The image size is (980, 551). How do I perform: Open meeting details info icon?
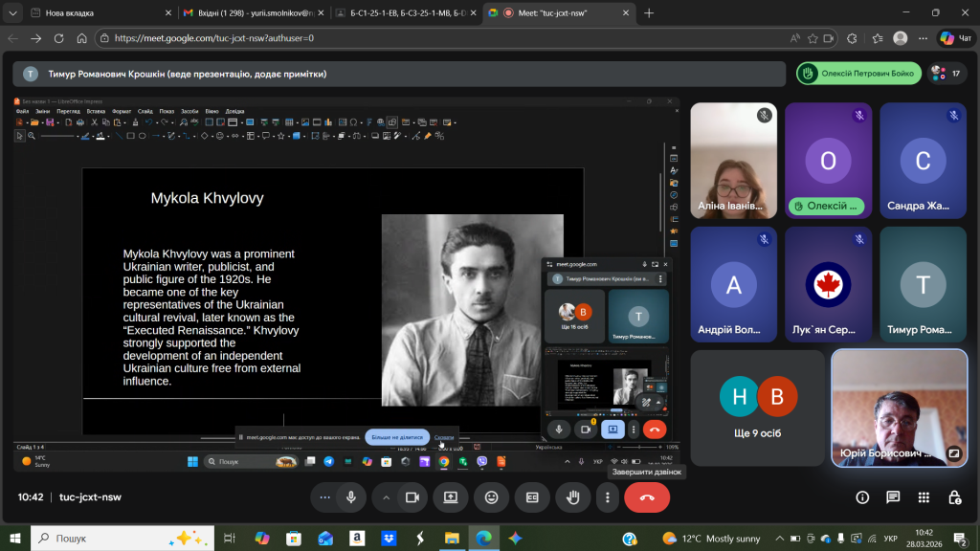[x=862, y=497]
